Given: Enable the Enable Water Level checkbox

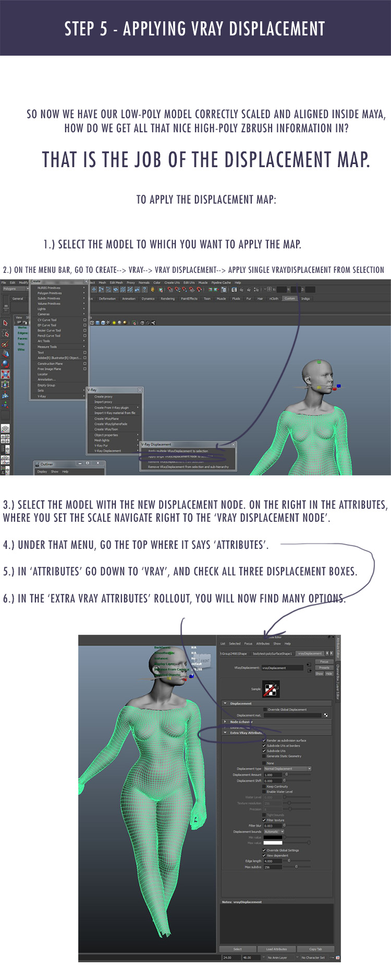Looking at the screenshot, I should click(x=264, y=791).
